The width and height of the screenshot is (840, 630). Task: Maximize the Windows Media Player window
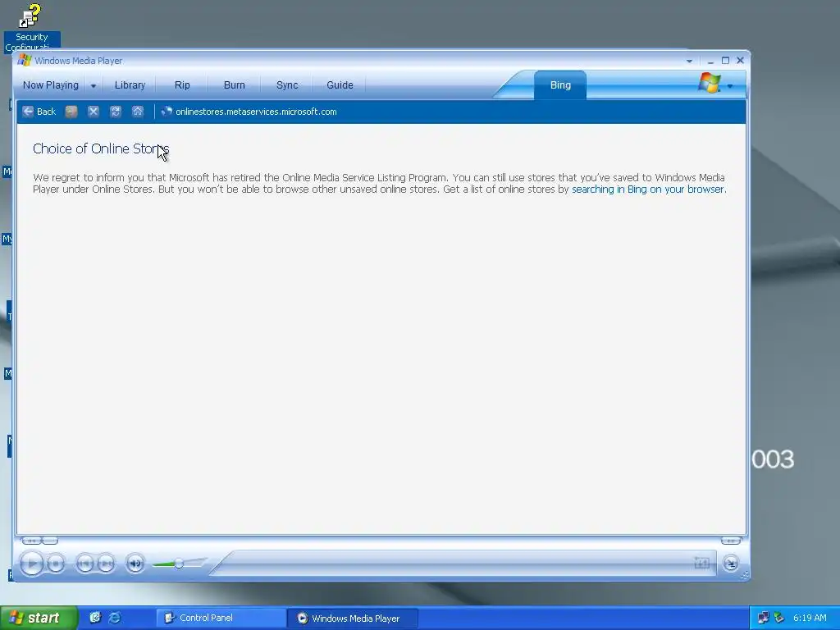tap(725, 61)
